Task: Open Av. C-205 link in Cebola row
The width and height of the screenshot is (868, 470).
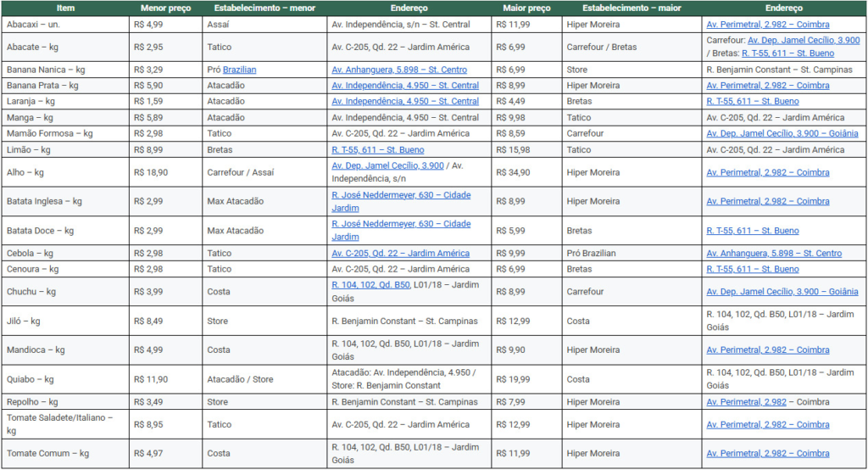Action: pos(400,254)
